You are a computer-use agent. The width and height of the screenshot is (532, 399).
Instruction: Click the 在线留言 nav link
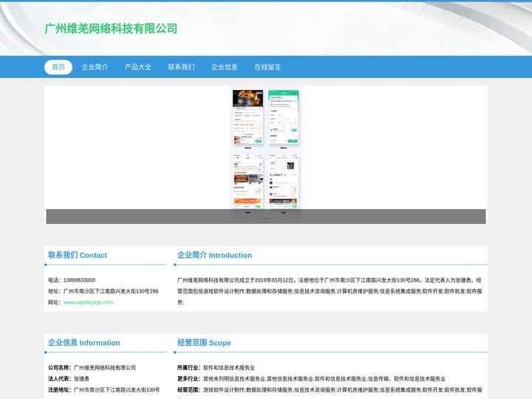267,66
